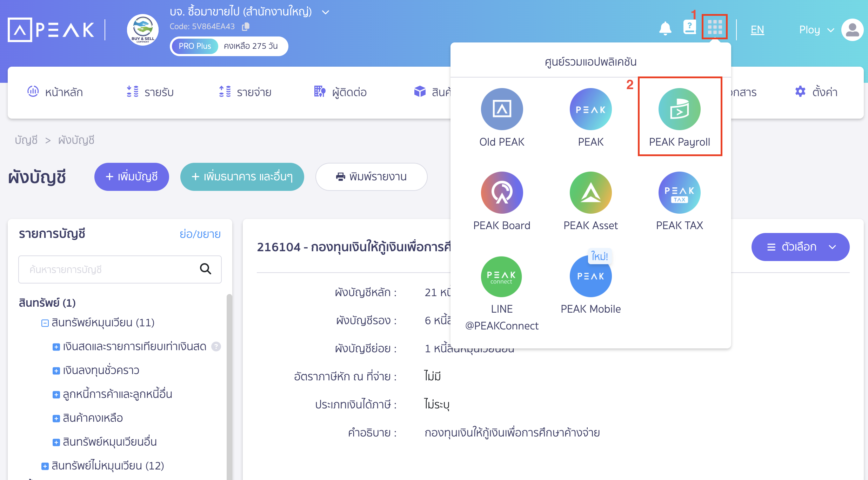868x480 pixels.
Task: Open ผู้ติดต่อ menu
Action: [x=340, y=92]
